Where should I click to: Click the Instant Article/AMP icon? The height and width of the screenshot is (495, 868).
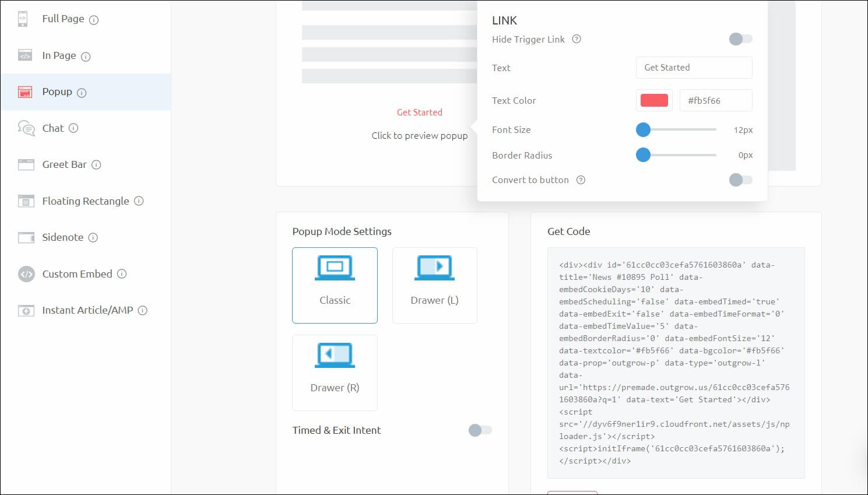(x=26, y=310)
